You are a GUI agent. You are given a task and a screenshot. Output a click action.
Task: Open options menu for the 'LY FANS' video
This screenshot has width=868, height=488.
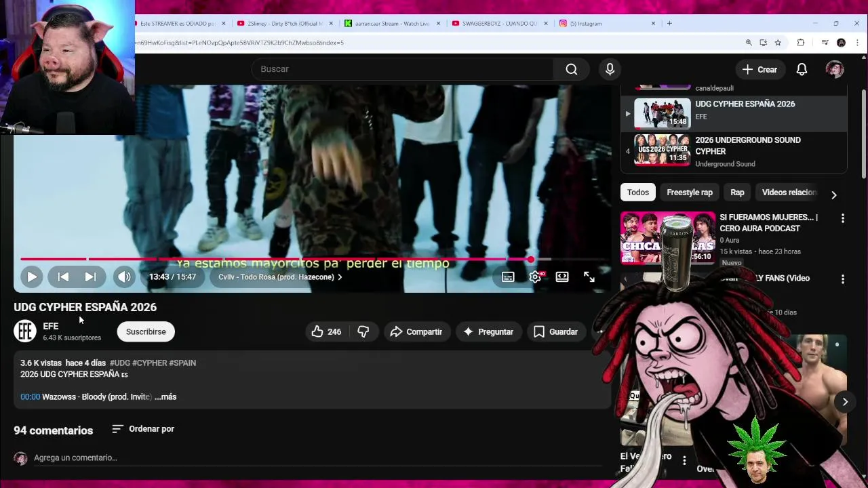[x=843, y=279]
